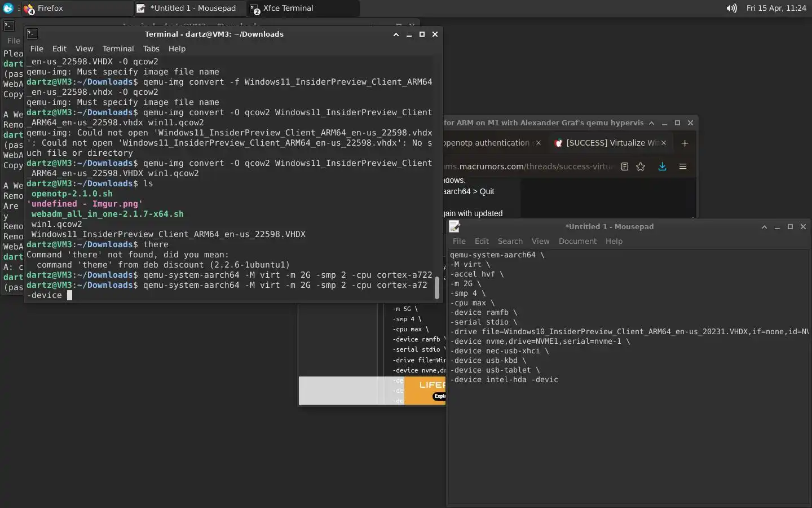Roll up the Firefox window
This screenshot has width=812, height=508.
tap(651, 123)
